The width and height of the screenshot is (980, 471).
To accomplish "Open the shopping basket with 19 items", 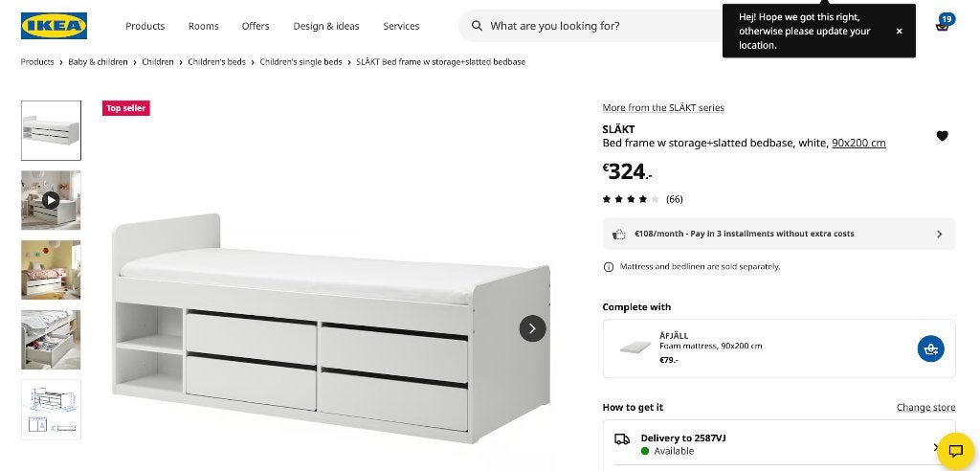I will pos(943,24).
